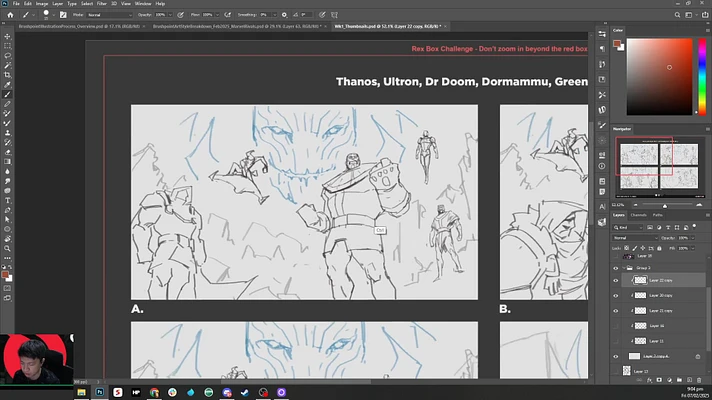The width and height of the screenshot is (712, 400).
Task: Select the Pen tool
Action: tap(7, 210)
